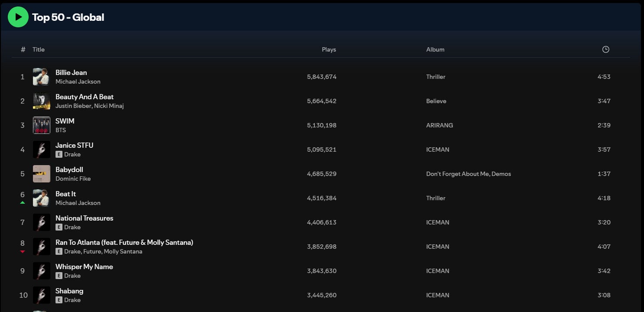
Task: Click the 1:37 duration of Babydoll
Action: pos(604,174)
